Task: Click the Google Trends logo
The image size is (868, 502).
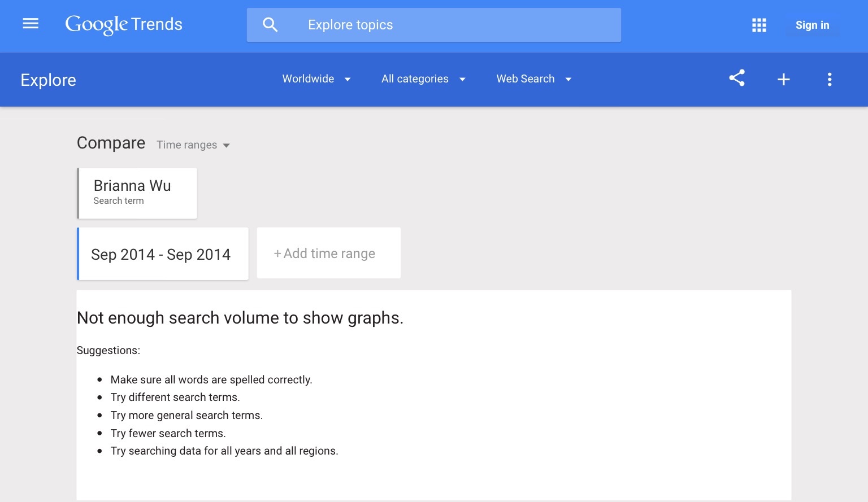Action: [x=124, y=24]
